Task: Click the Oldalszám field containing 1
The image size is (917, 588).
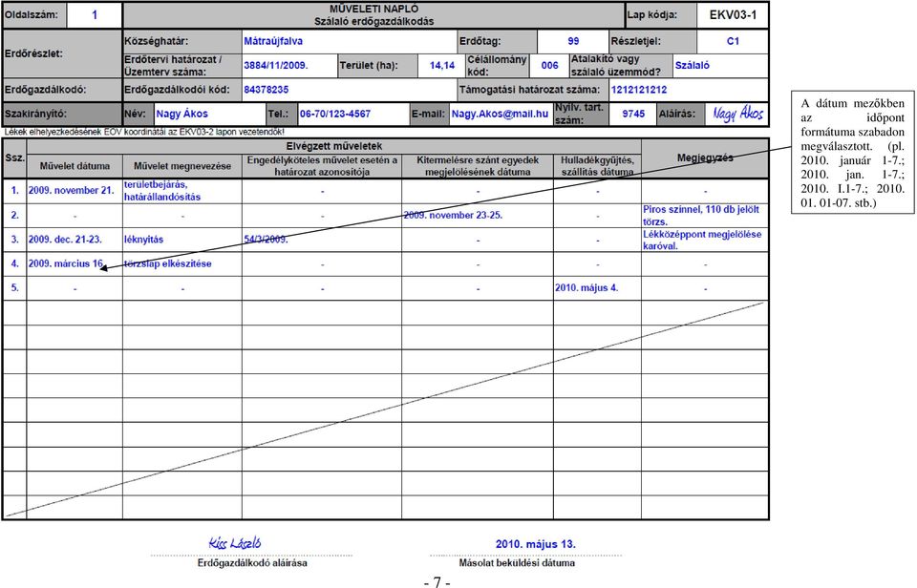Action: pyautogui.click(x=95, y=15)
